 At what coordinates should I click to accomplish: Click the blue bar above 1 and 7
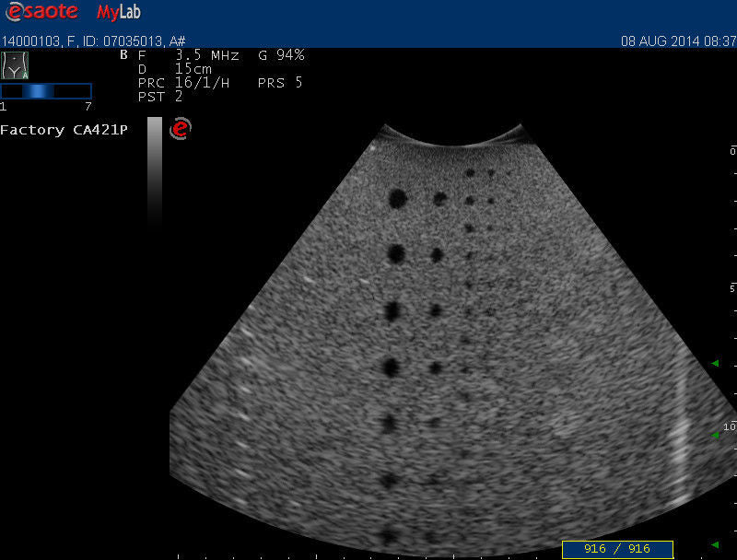pos(46,90)
